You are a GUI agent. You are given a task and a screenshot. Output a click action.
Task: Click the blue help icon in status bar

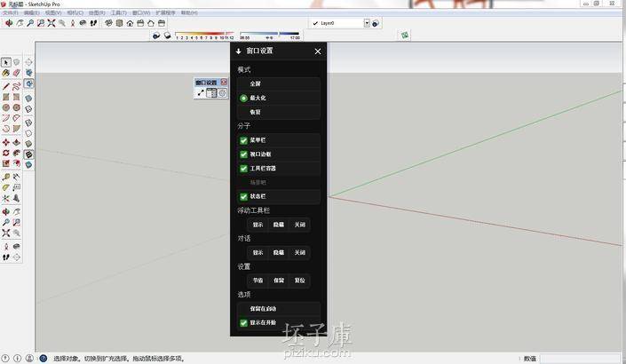(x=44, y=358)
